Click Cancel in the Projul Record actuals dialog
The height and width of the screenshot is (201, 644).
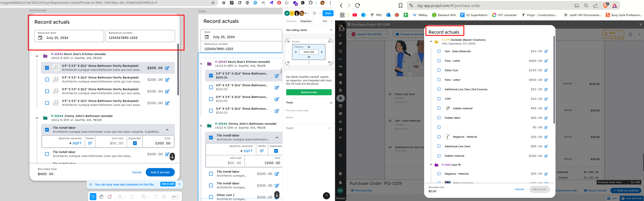tap(519, 189)
